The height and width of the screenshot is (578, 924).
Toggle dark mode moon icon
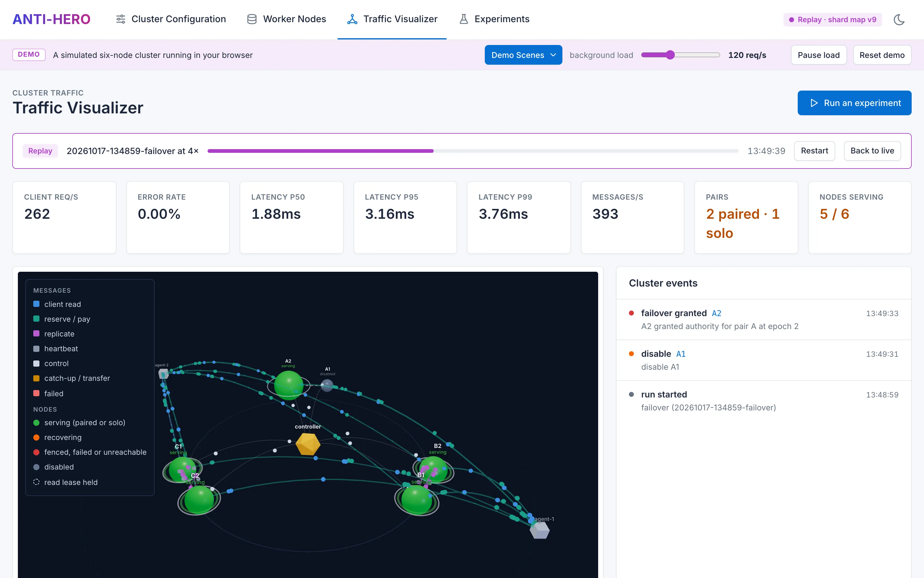click(x=899, y=19)
